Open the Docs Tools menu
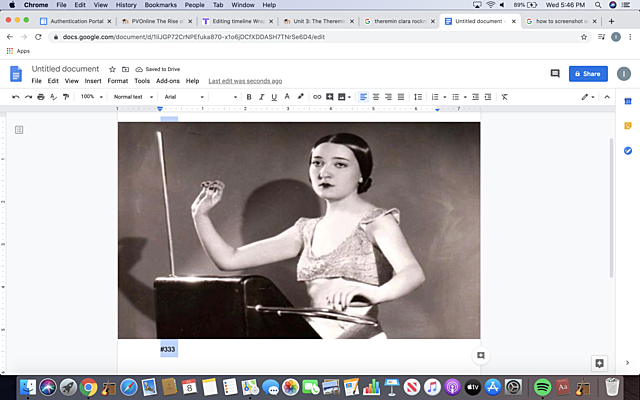This screenshot has height=400, width=640. [x=142, y=81]
